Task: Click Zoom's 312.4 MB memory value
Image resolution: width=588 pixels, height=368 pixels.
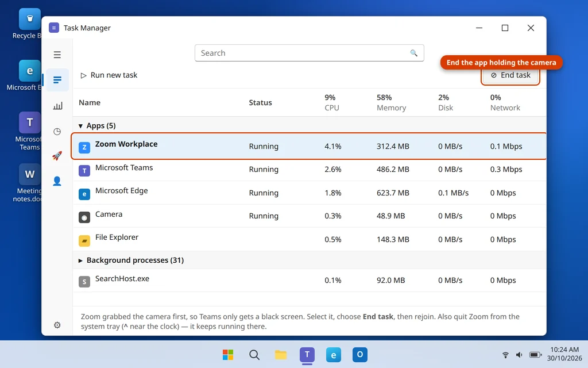Action: (393, 147)
